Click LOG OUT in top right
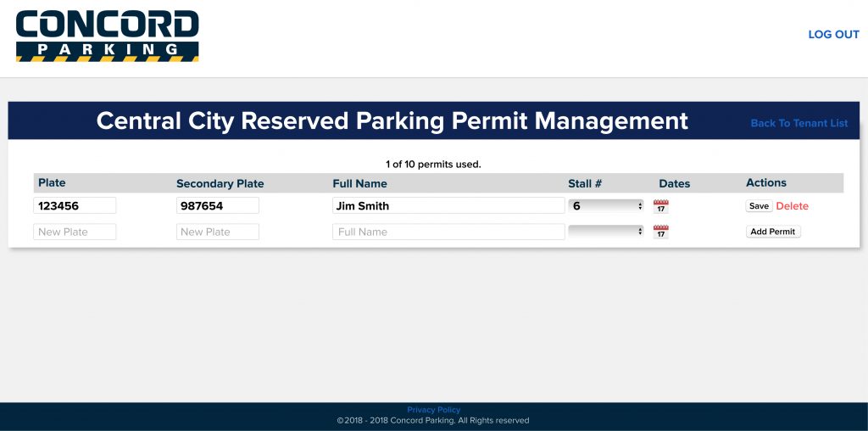This screenshot has height=431, width=868. (x=833, y=35)
